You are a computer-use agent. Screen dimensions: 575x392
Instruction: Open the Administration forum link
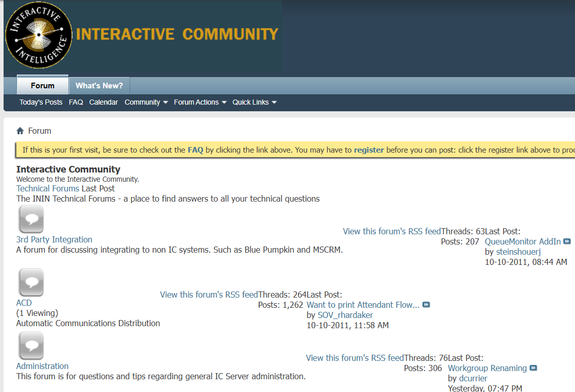42,366
